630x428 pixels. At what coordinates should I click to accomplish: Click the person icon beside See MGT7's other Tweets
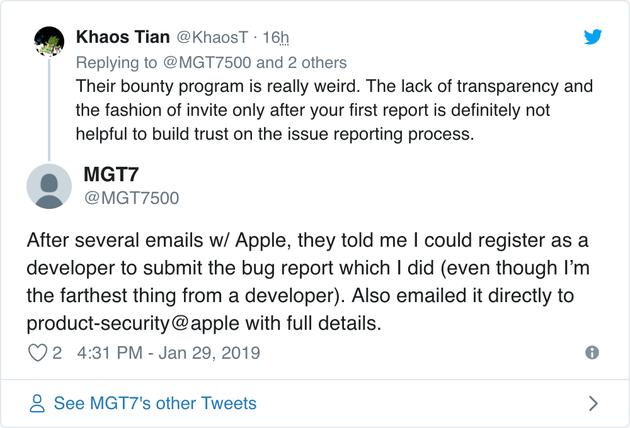[x=37, y=404]
